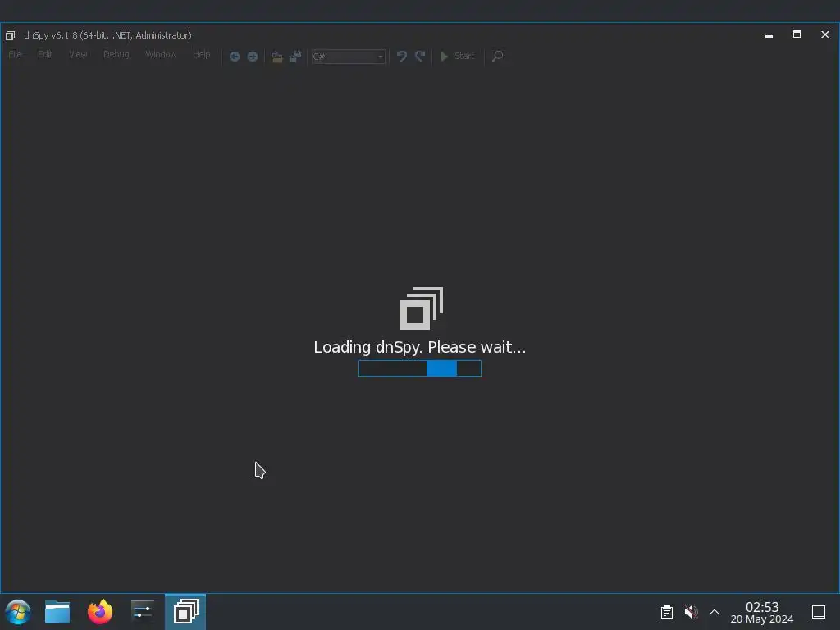Click the undo toolbar icon
Screen dimensions: 840x630
[402, 57]
